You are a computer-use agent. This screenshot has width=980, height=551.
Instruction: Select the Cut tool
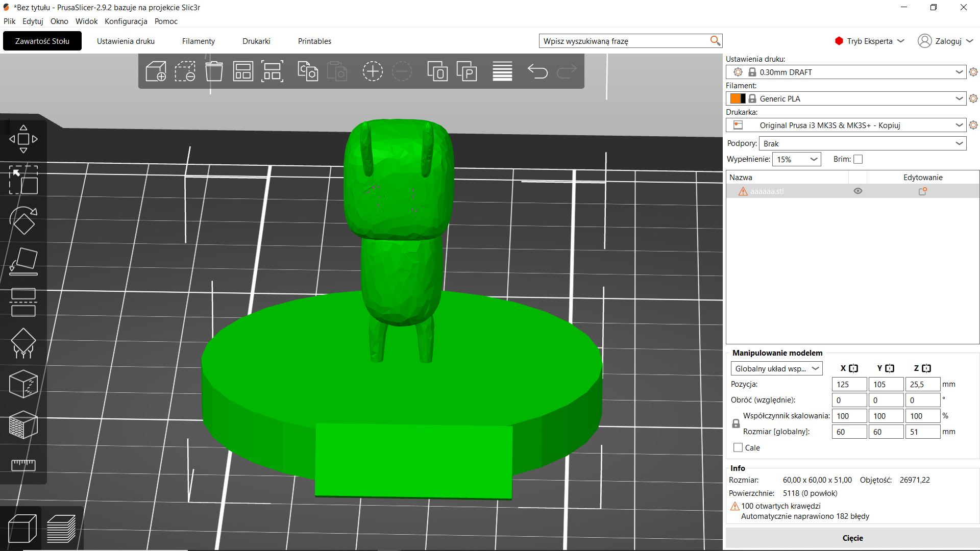pos(23,302)
